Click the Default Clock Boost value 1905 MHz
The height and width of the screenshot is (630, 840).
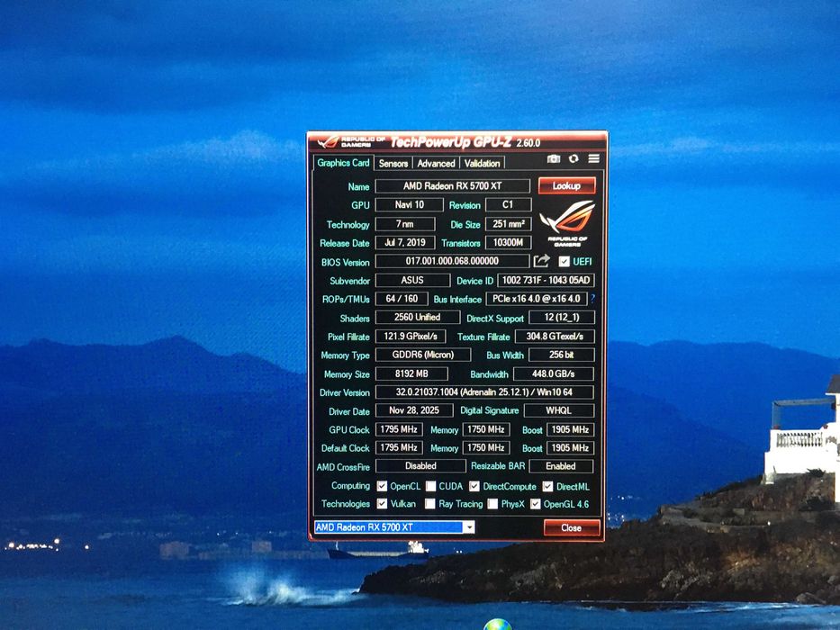[x=570, y=448]
